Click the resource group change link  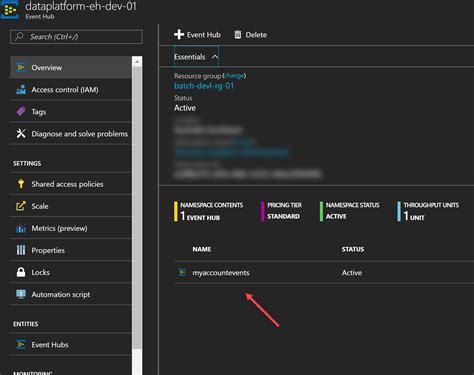[234, 76]
